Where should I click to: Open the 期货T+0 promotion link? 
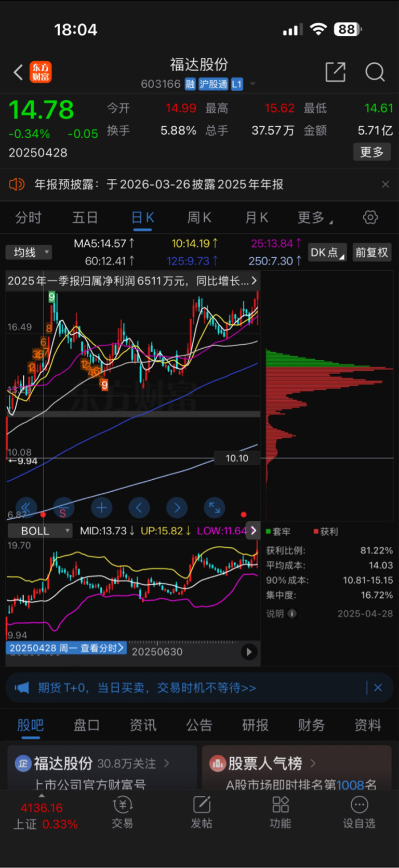pyautogui.click(x=147, y=688)
